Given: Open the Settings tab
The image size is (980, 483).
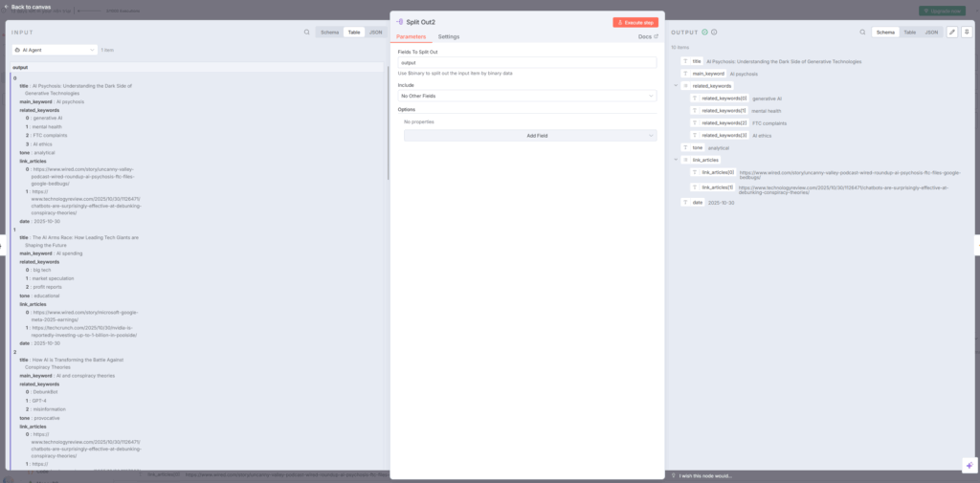Looking at the screenshot, I should (x=449, y=36).
